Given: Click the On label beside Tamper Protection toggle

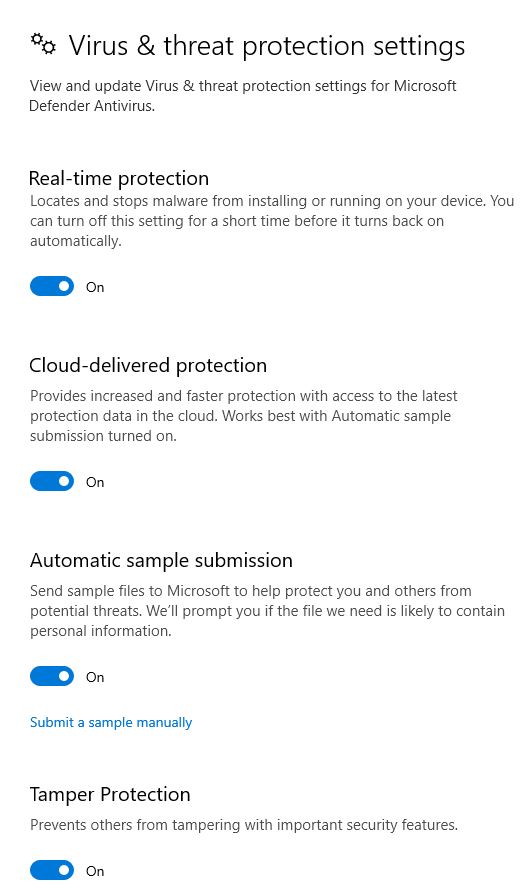Looking at the screenshot, I should [95, 871].
